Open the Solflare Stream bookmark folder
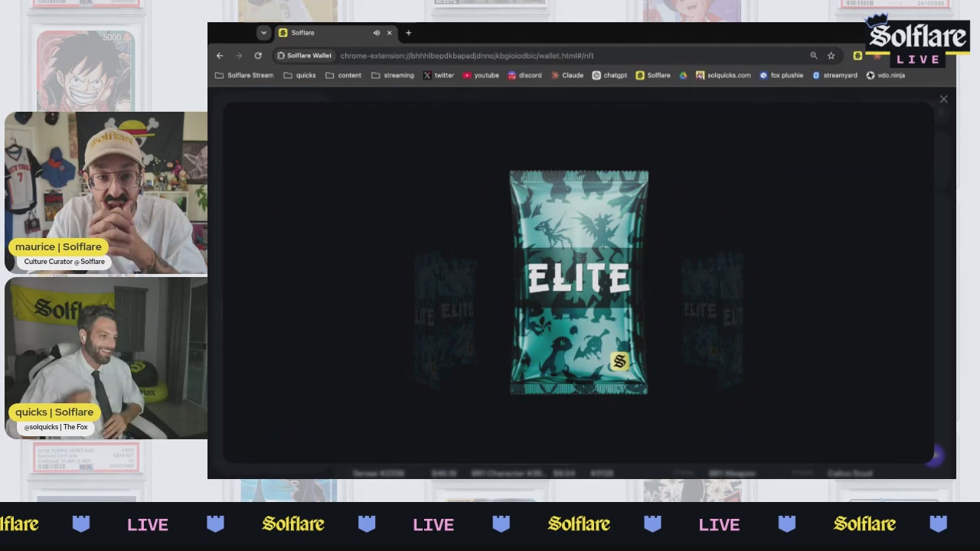 [x=244, y=75]
